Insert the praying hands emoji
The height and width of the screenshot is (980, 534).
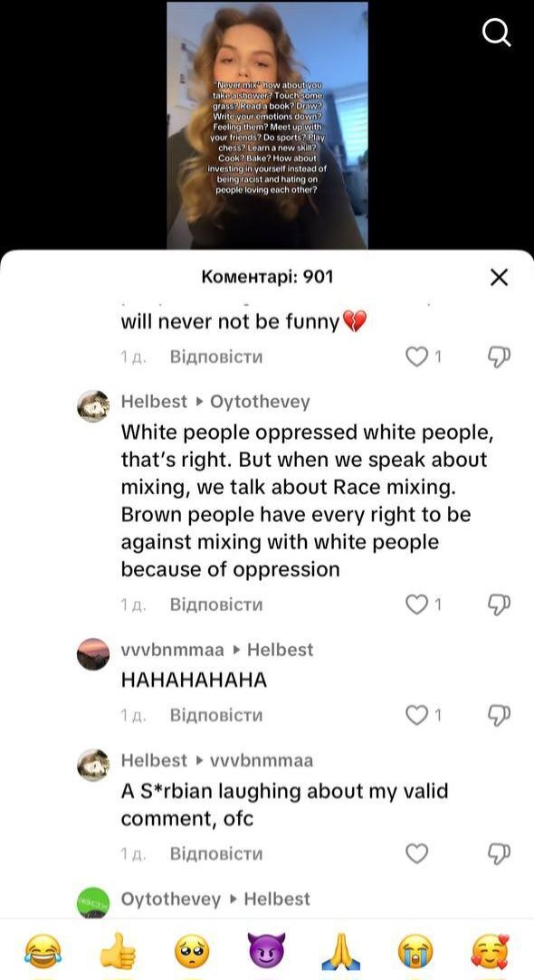tap(341, 953)
